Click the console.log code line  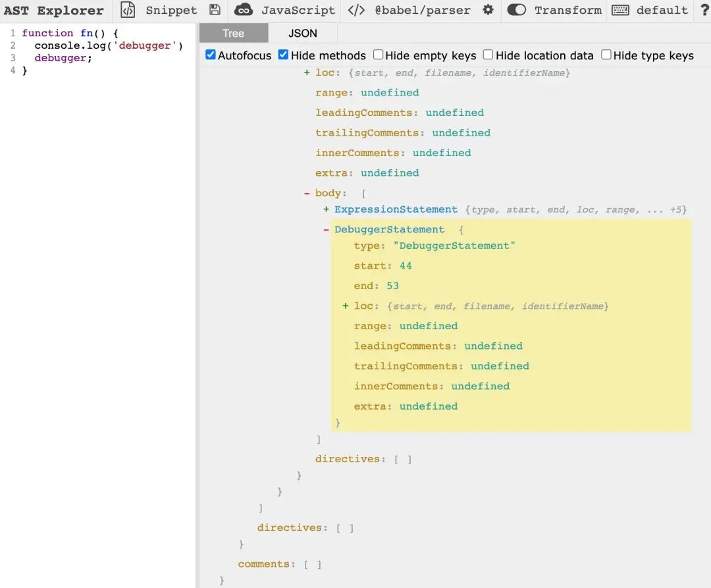click(x=109, y=45)
